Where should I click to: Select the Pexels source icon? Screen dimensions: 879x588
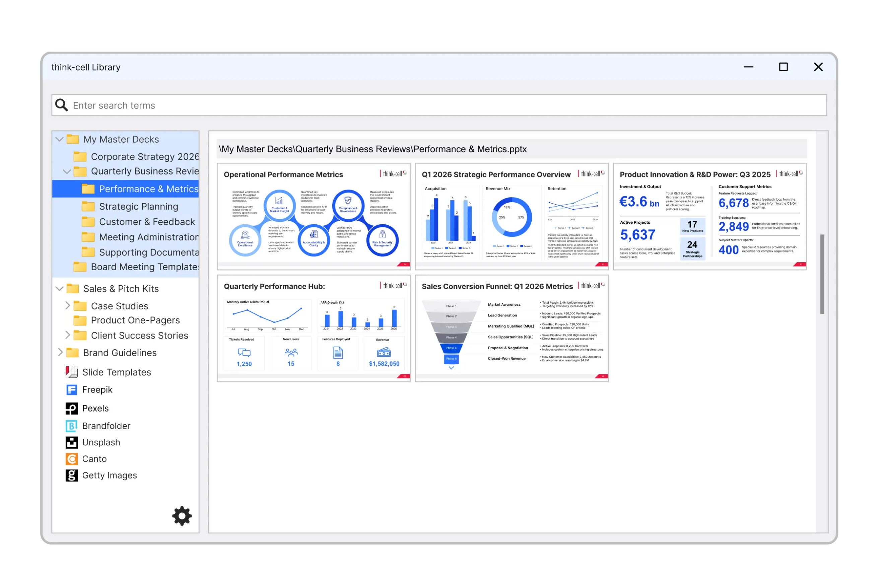coord(72,409)
